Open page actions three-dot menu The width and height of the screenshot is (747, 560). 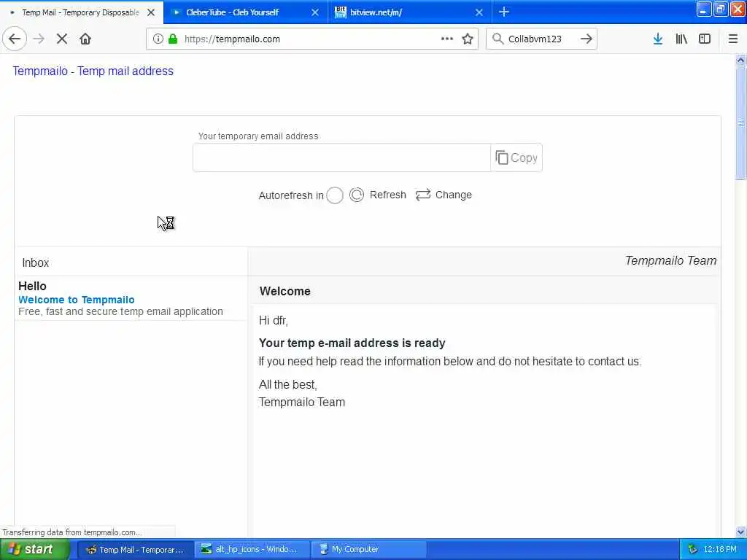tap(447, 39)
